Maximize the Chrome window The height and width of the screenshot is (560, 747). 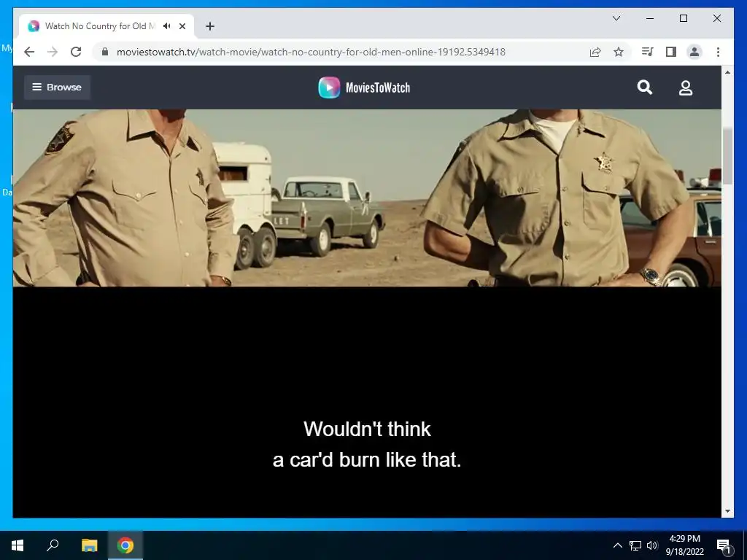click(683, 18)
